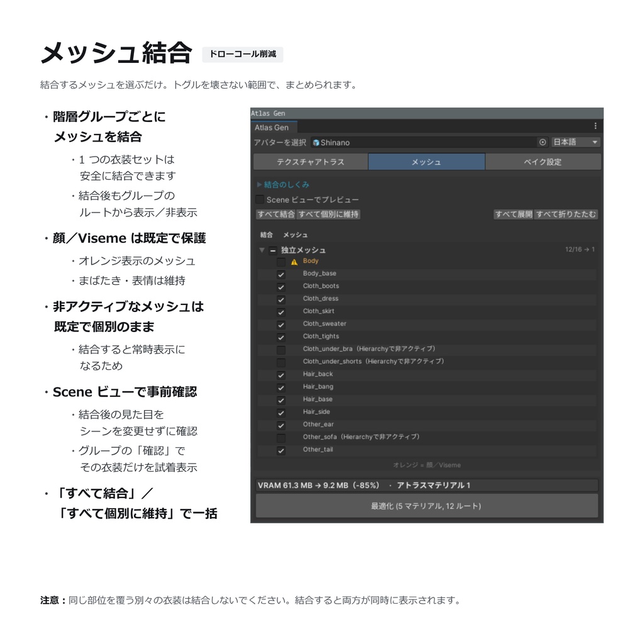Uncheck the Cloth_sweater checkbox
Screen dimensions: 644x644
(281, 325)
